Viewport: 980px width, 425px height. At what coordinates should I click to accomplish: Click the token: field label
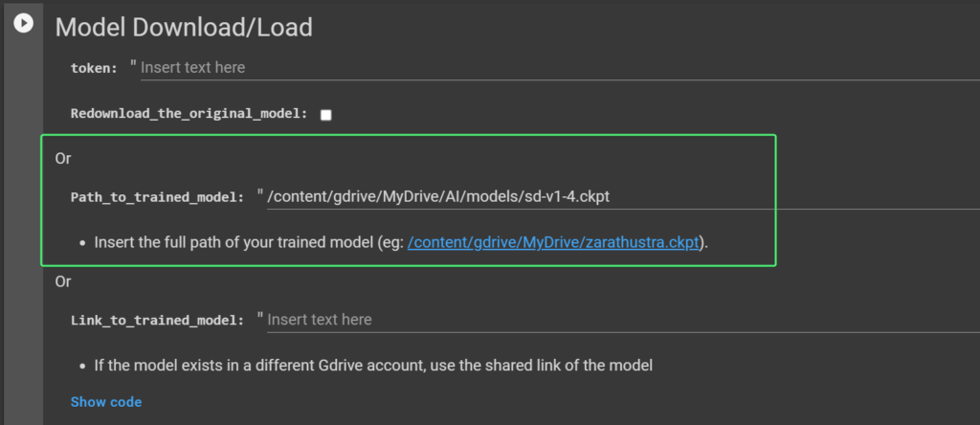click(x=94, y=68)
